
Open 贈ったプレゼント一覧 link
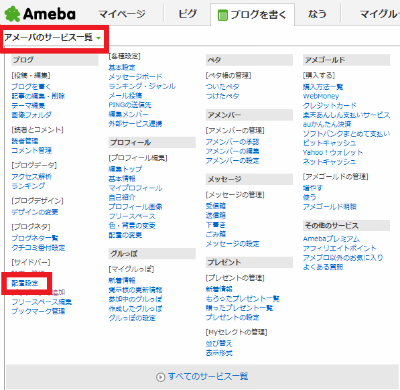(x=239, y=308)
